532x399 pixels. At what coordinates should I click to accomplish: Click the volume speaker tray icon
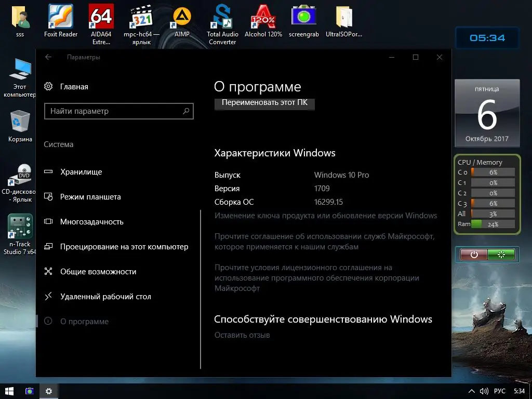pyautogui.click(x=484, y=391)
